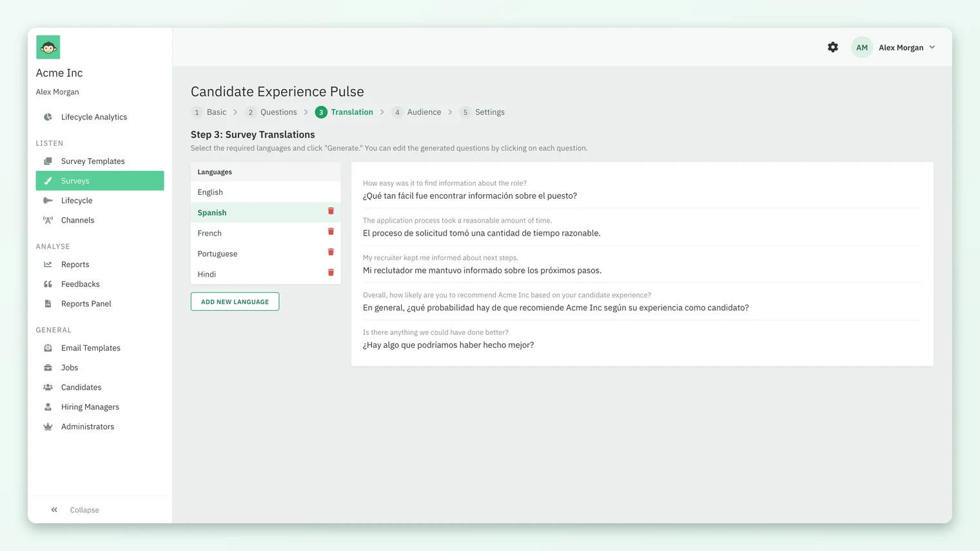Click the Channels antenna icon
980x551 pixels.
point(48,220)
